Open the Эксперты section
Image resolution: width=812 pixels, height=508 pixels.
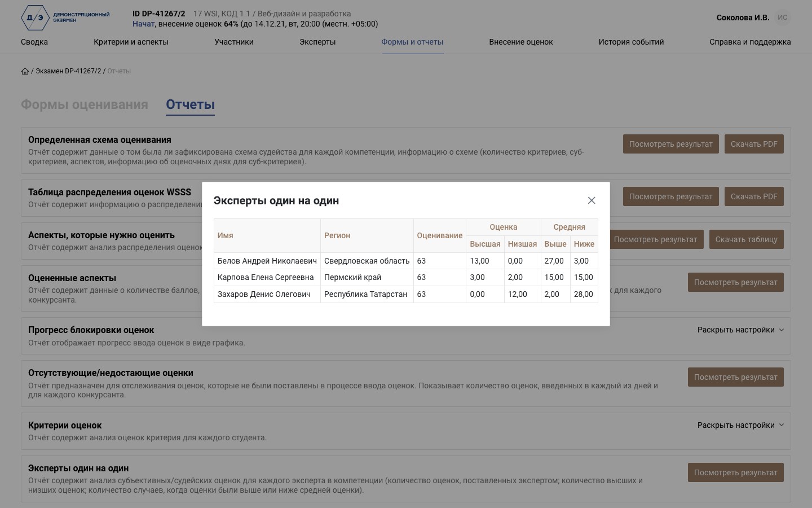[317, 42]
